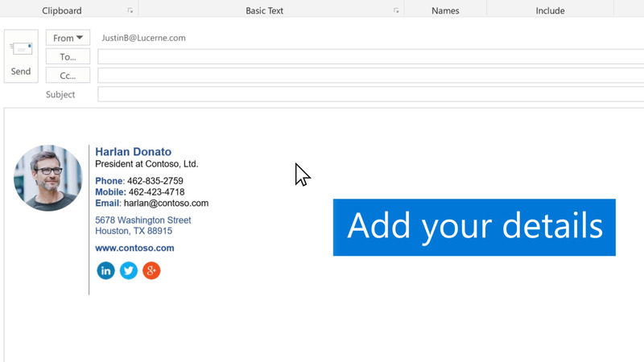This screenshot has height=362, width=644.
Task: Click the Harlan Donato name heading
Action: [133, 152]
